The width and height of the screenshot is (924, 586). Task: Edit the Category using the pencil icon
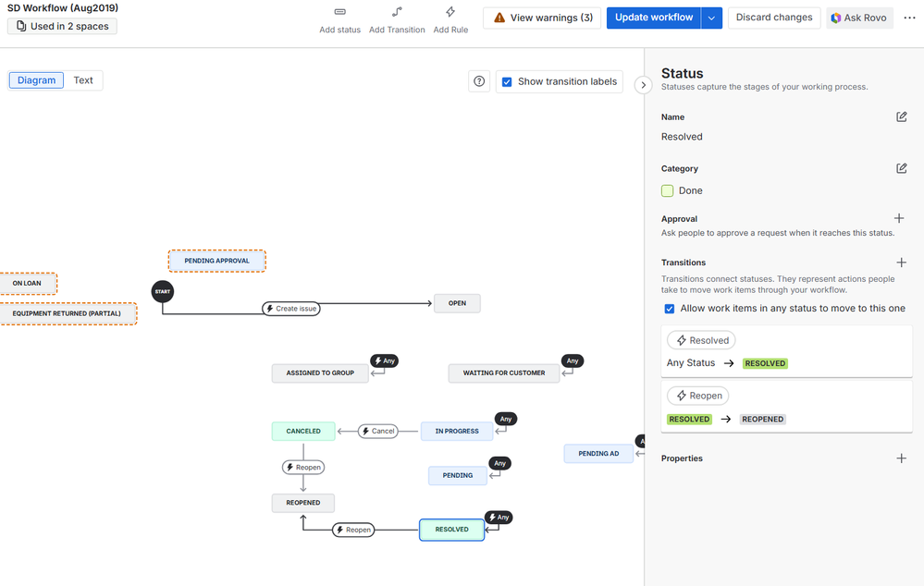(902, 168)
